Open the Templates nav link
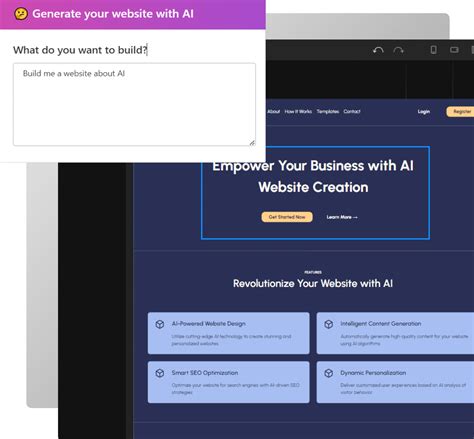This screenshot has height=439, width=474. point(328,111)
